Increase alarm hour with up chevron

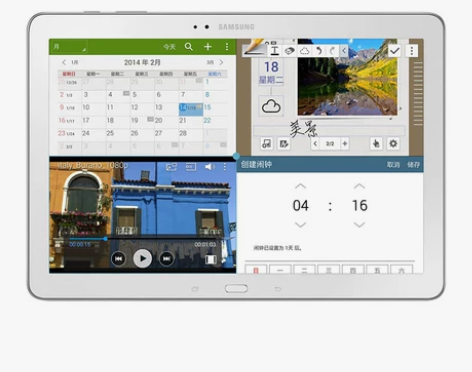click(x=300, y=186)
